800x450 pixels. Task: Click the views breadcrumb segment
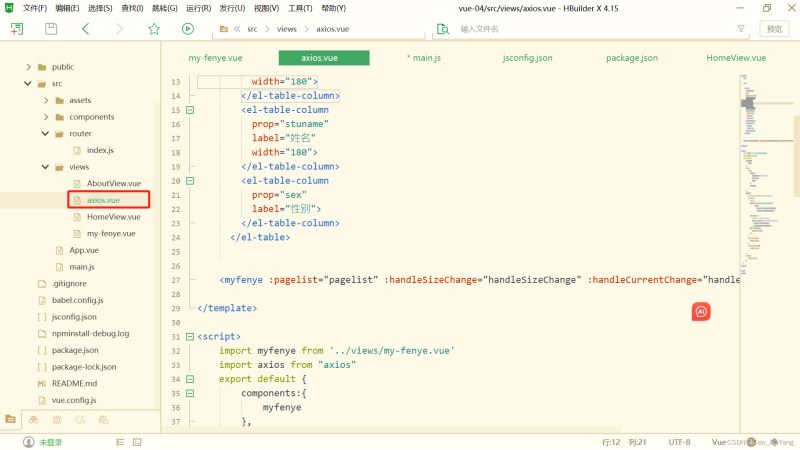coord(287,29)
